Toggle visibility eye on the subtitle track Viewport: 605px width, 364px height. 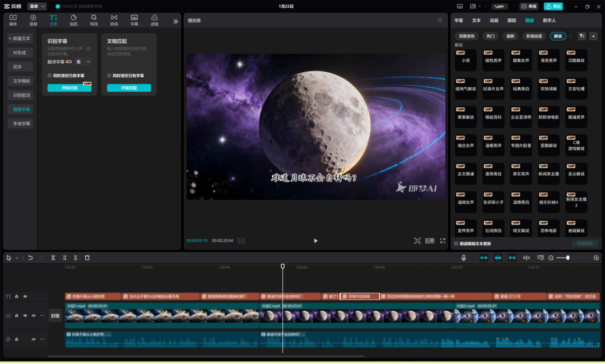(x=25, y=296)
